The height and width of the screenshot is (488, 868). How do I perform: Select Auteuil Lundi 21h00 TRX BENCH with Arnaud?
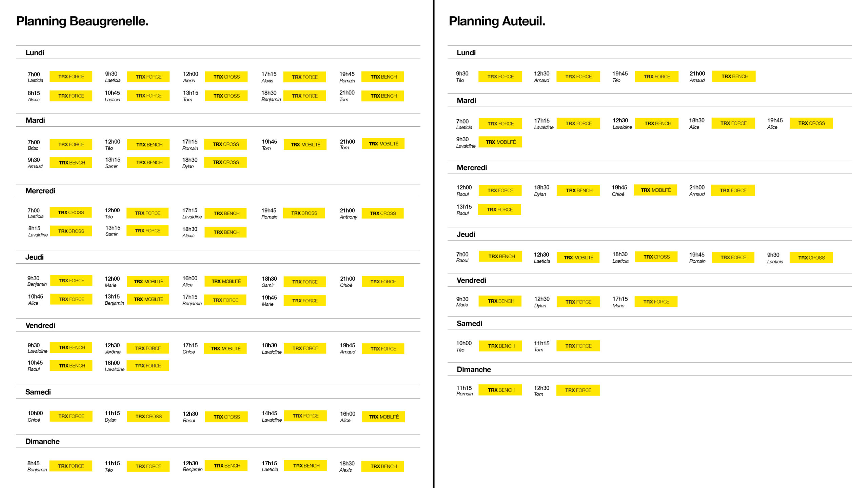coord(734,76)
